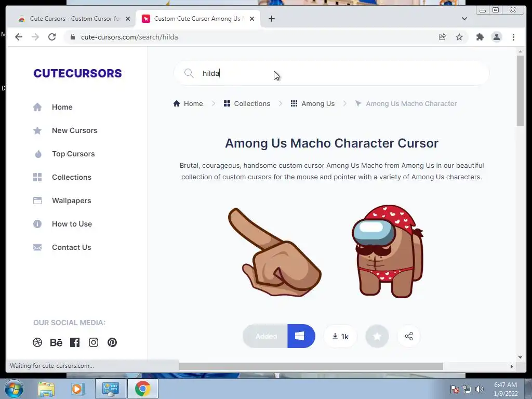Click the Chrome taskbar icon
The image size is (532, 399).
142,389
